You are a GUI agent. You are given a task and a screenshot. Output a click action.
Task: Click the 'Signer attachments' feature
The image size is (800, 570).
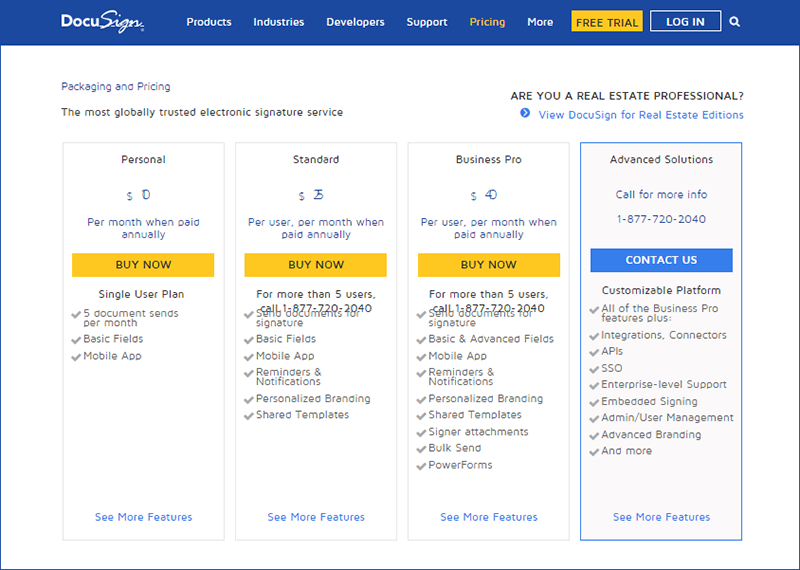pos(478,432)
